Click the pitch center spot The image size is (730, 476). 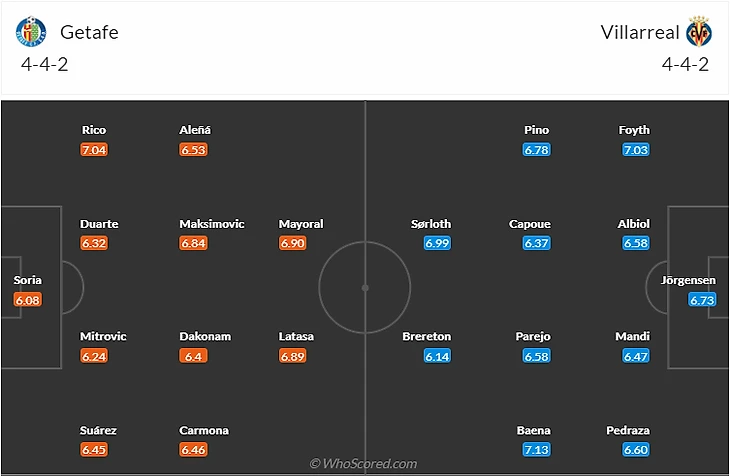[x=365, y=287]
